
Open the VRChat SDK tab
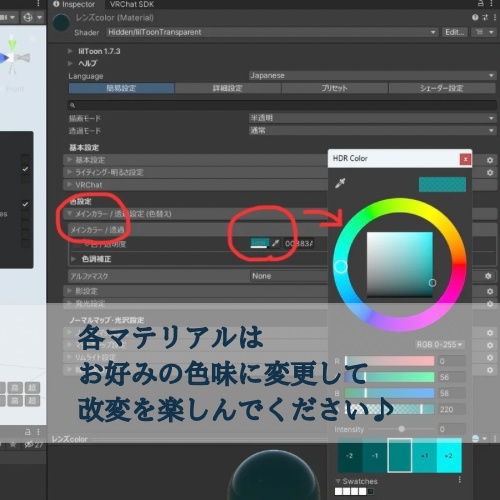[132, 4]
